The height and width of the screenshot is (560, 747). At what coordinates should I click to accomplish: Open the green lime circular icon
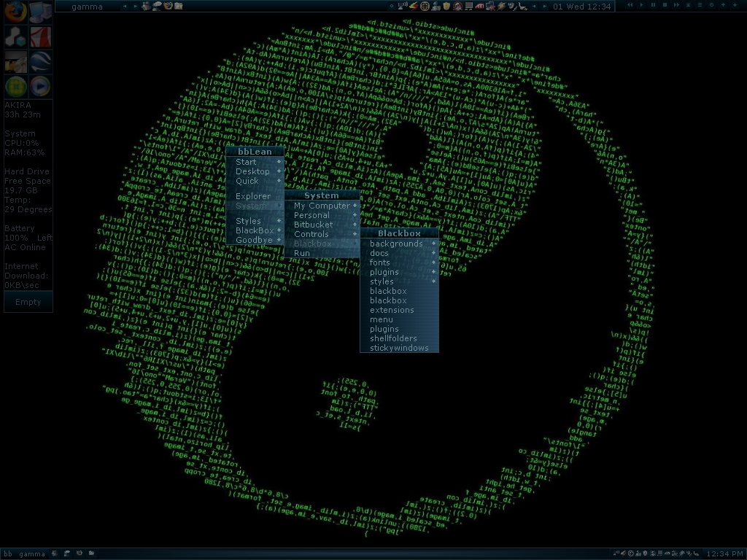pos(15,86)
